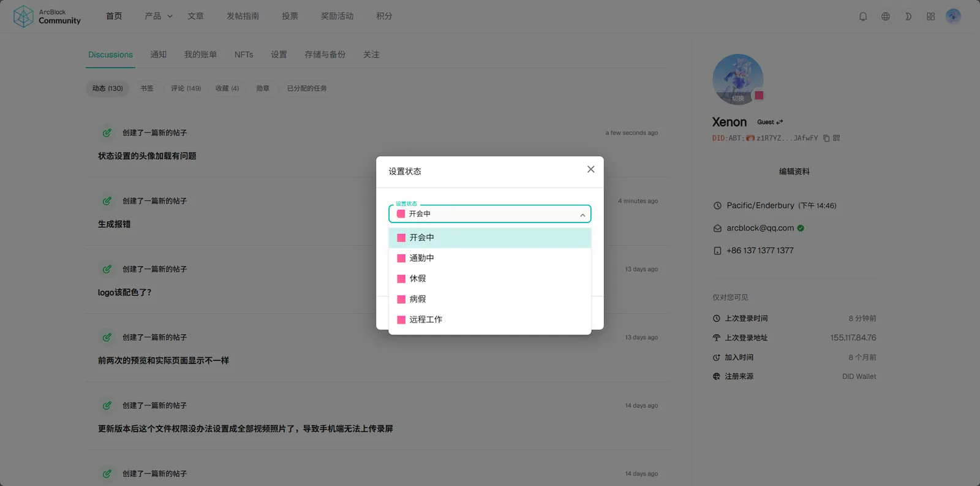980x486 pixels.
Task: Open post 状态设置的头像加载有问题
Action: (147, 156)
